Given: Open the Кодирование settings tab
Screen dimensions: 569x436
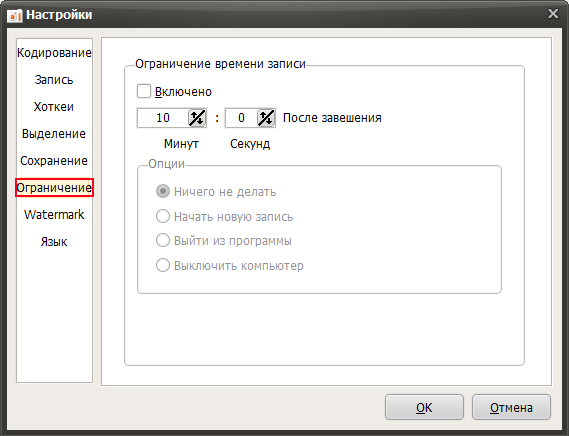Looking at the screenshot, I should (x=54, y=53).
